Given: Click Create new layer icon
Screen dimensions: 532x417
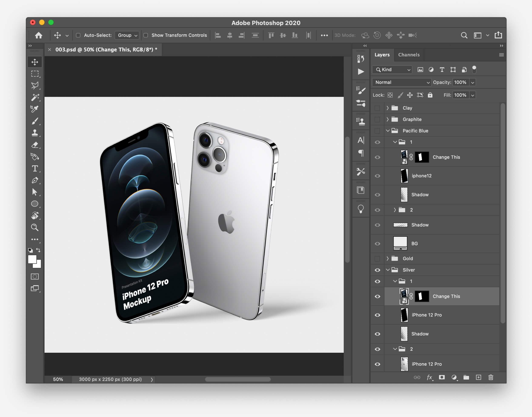Looking at the screenshot, I should point(478,377).
